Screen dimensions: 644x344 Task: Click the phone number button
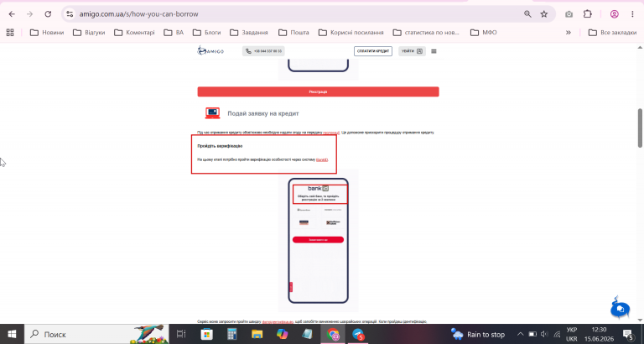pos(263,51)
